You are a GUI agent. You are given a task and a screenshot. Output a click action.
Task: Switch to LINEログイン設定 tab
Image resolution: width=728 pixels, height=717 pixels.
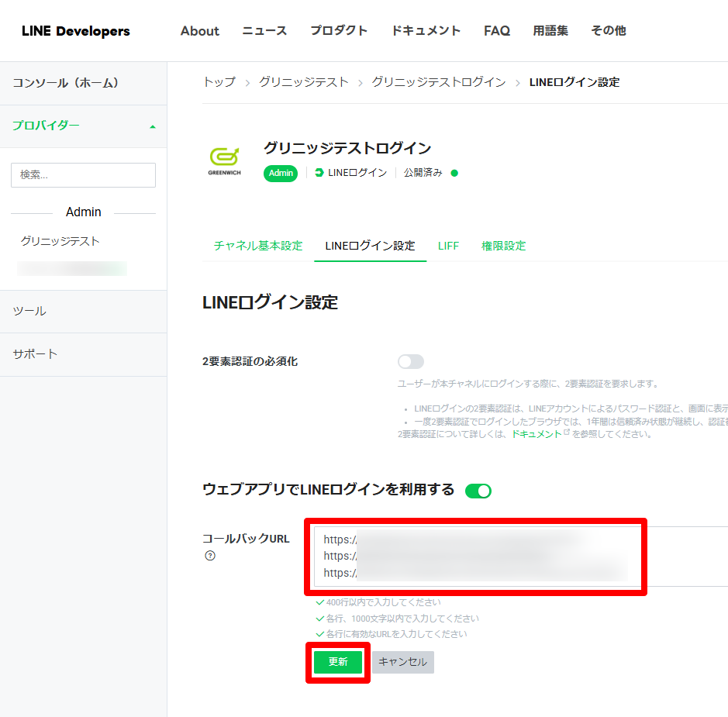pos(370,246)
